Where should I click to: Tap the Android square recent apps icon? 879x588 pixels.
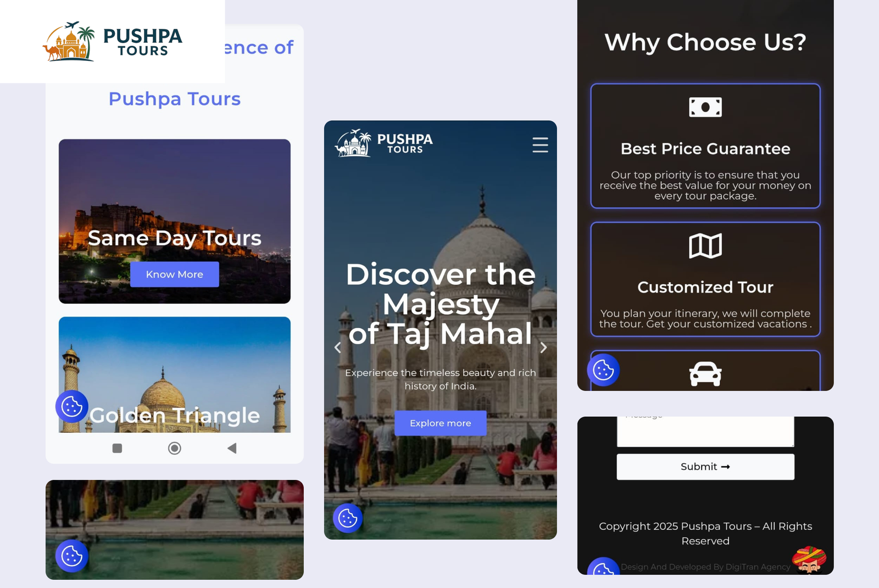(x=117, y=448)
